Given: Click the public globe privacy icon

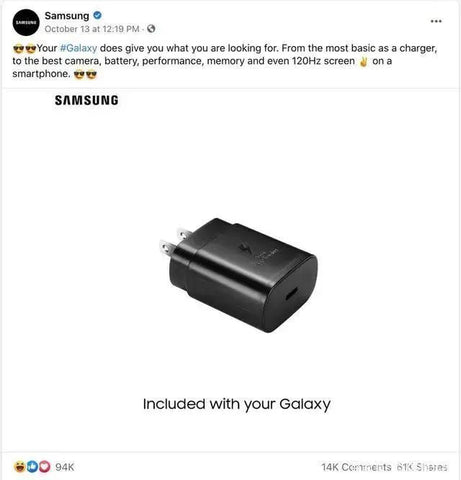Looking at the screenshot, I should tap(151, 29).
